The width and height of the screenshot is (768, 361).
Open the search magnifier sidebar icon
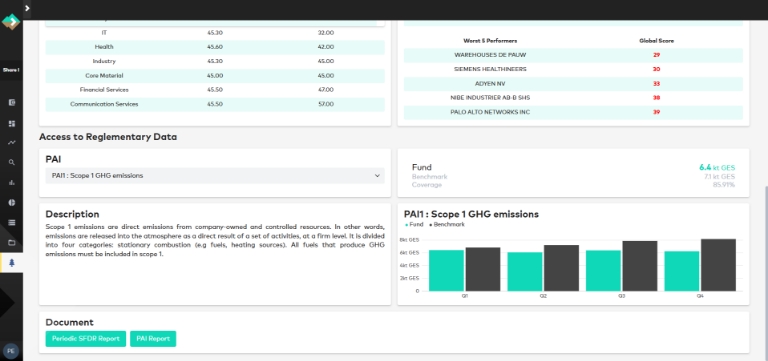pos(12,163)
